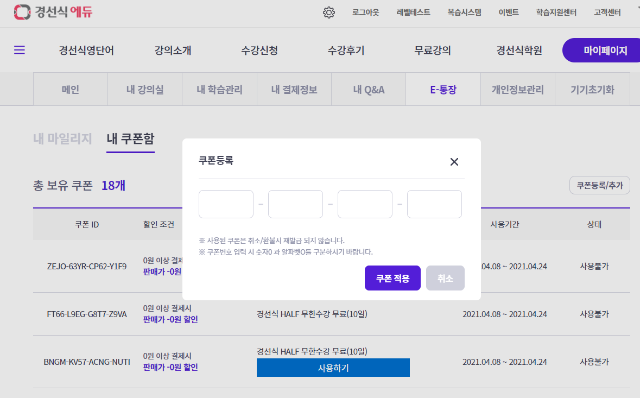Select the 내 쿠폰함 tab
640x398 pixels.
130,139
